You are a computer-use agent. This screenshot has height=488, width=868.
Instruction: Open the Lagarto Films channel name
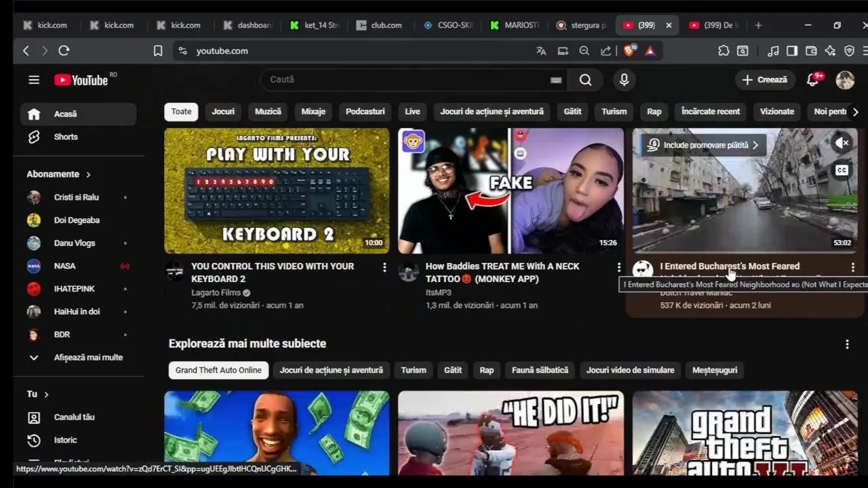coord(216,293)
